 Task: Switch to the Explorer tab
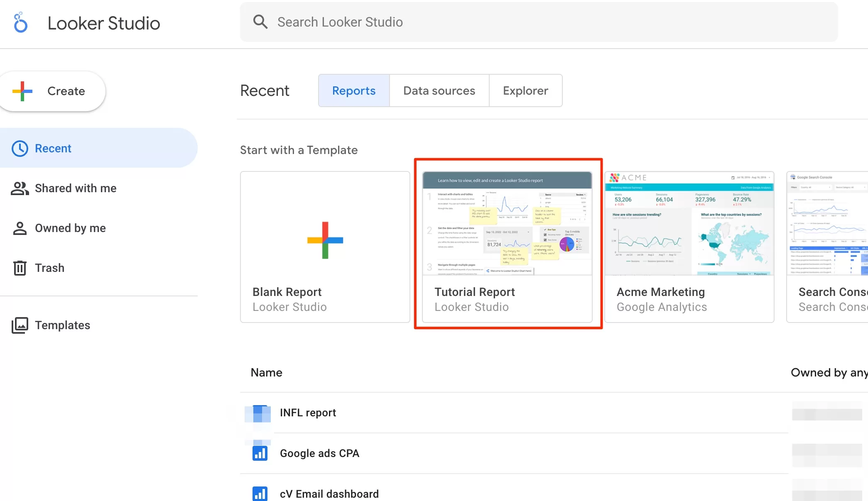pyautogui.click(x=525, y=90)
